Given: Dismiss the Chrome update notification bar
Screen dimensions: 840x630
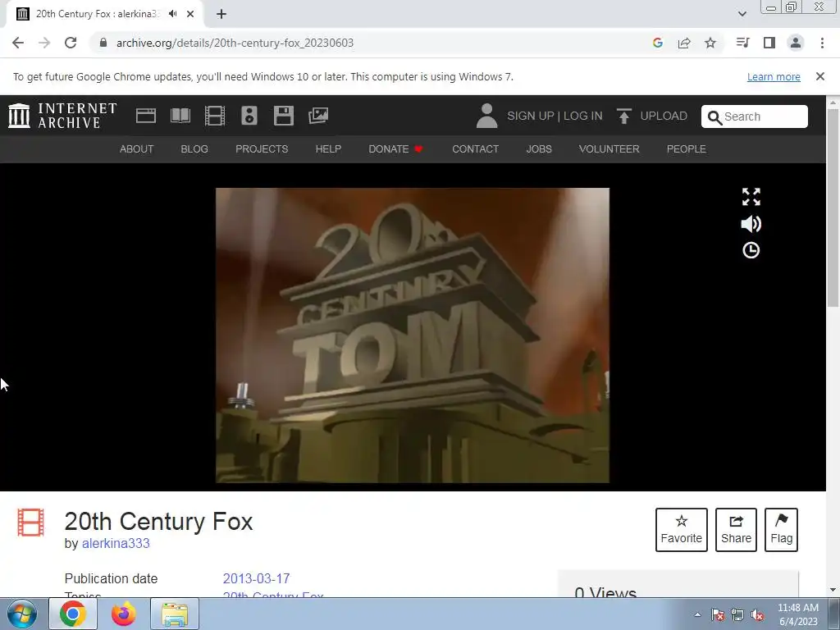Looking at the screenshot, I should (x=820, y=76).
